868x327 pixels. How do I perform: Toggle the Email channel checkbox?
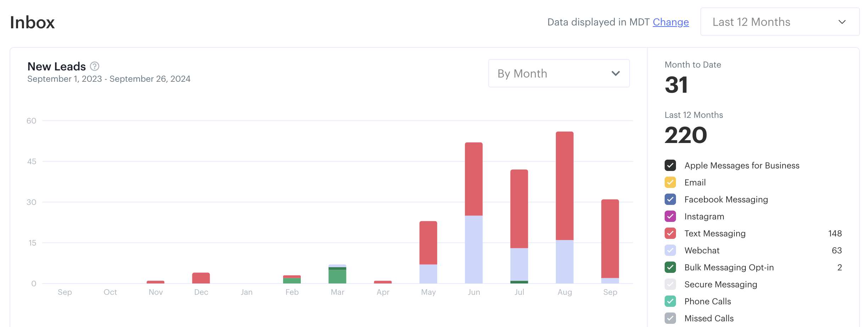(670, 182)
